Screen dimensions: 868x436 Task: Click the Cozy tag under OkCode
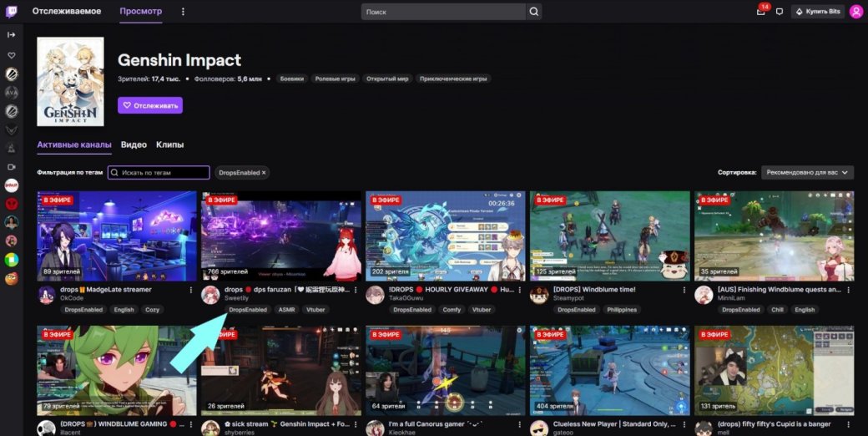152,310
